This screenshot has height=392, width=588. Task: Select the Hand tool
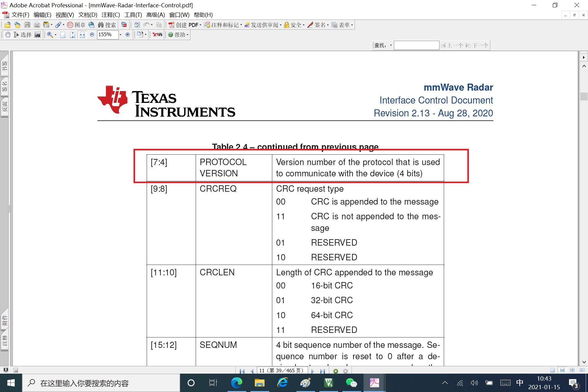click(8, 35)
